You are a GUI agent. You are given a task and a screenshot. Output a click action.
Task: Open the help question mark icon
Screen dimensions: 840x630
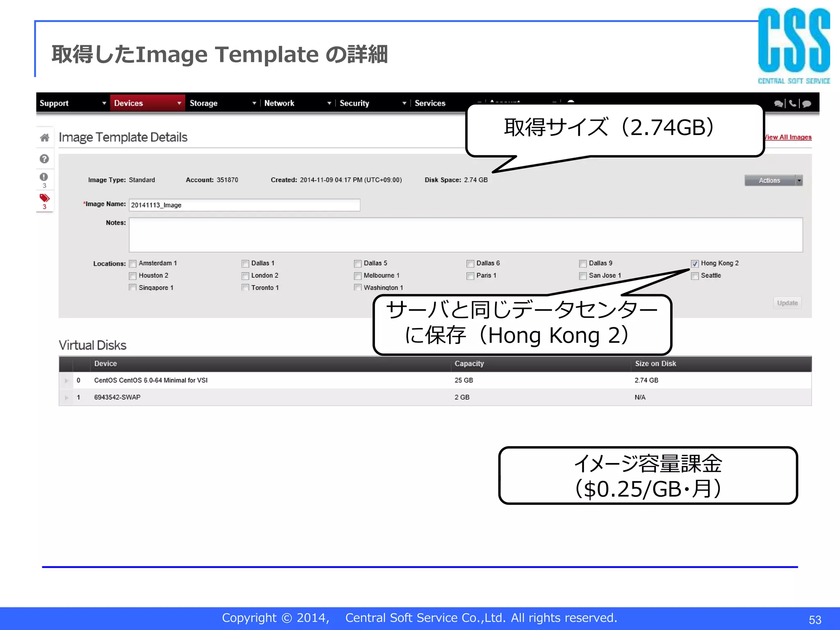click(x=44, y=159)
